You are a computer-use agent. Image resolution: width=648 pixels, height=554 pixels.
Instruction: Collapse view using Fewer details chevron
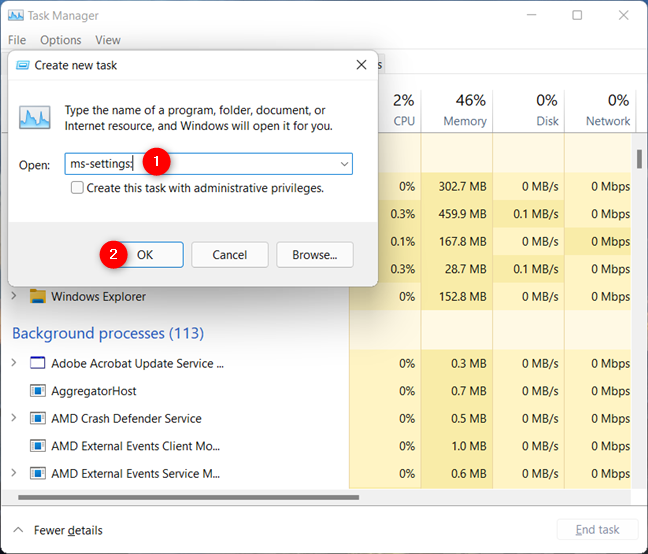pyautogui.click(x=18, y=530)
